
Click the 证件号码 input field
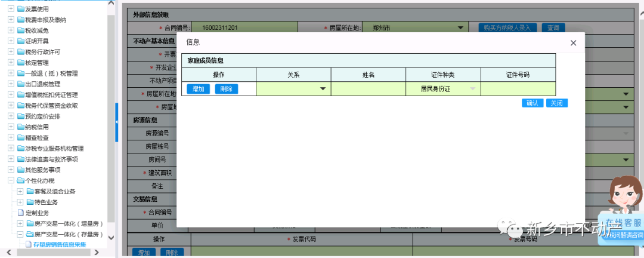click(x=518, y=89)
